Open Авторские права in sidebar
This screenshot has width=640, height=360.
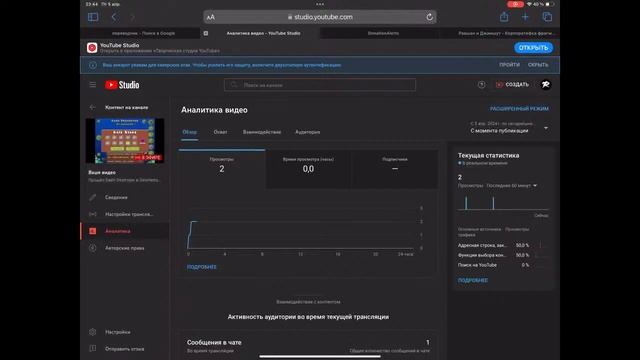pos(125,248)
